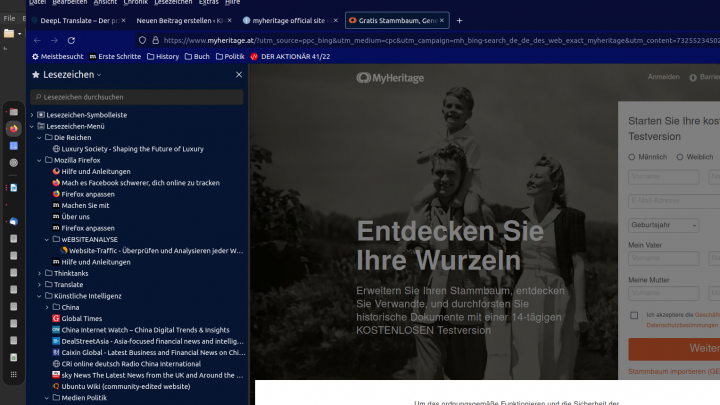Click the shield tracking protection icon
Screen dimensions: 720x405
pos(143,40)
